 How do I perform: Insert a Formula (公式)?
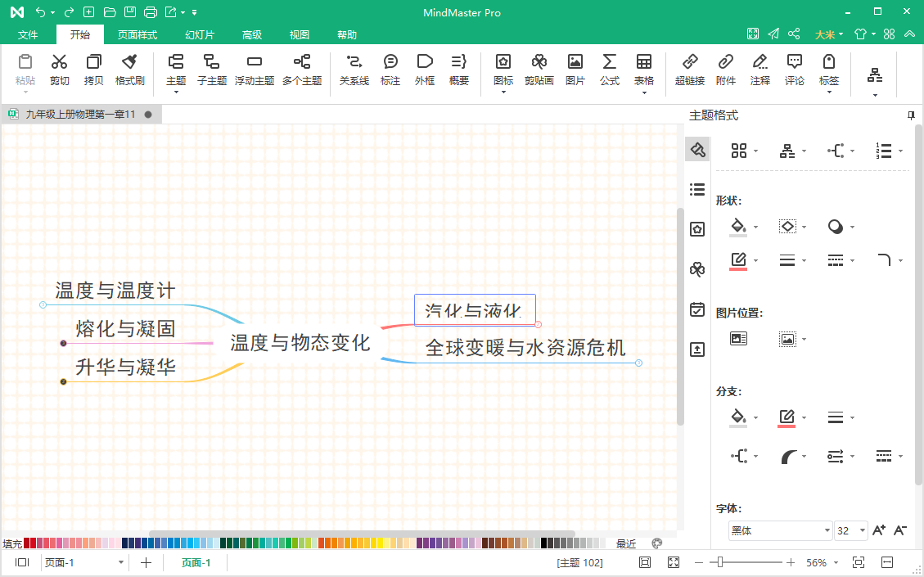click(610, 70)
